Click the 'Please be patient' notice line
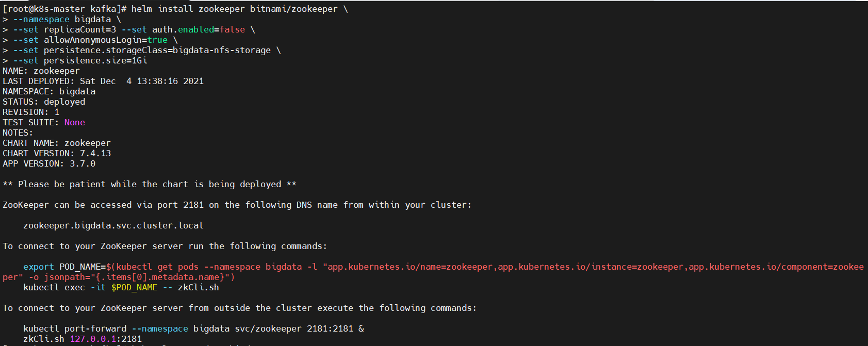 (150, 184)
